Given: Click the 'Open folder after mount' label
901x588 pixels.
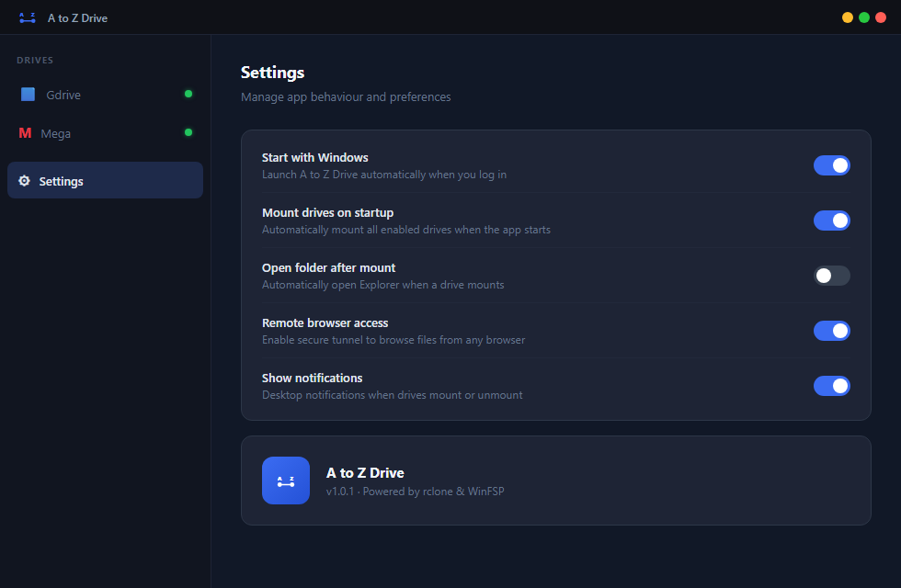Looking at the screenshot, I should coord(329,268).
